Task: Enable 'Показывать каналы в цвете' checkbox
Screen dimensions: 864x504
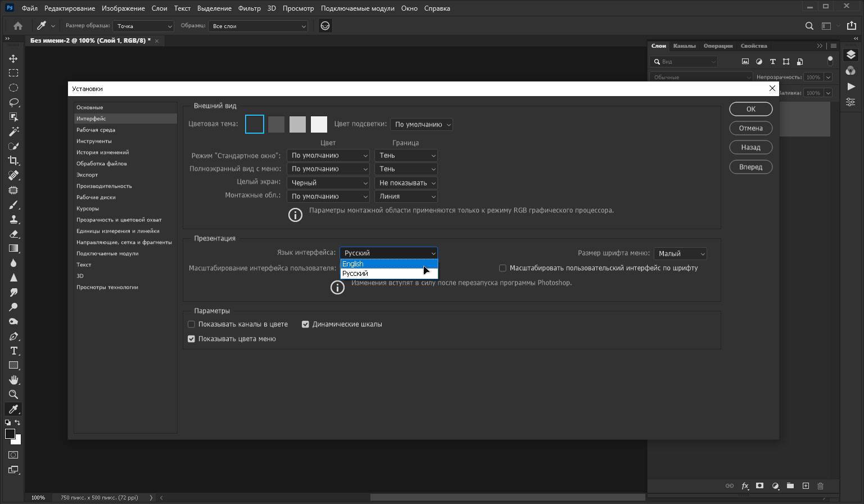Action: pyautogui.click(x=191, y=324)
